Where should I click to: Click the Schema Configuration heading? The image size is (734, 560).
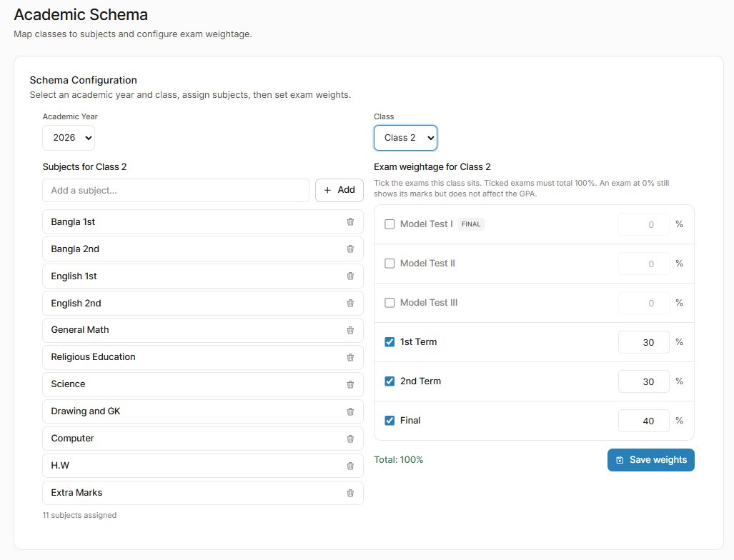point(84,80)
